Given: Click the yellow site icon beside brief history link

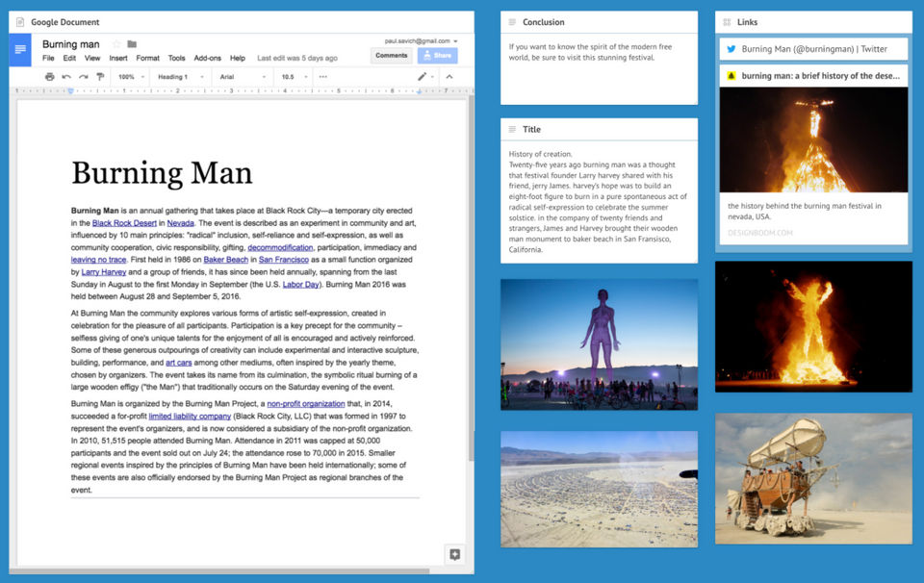Looking at the screenshot, I should [731, 76].
